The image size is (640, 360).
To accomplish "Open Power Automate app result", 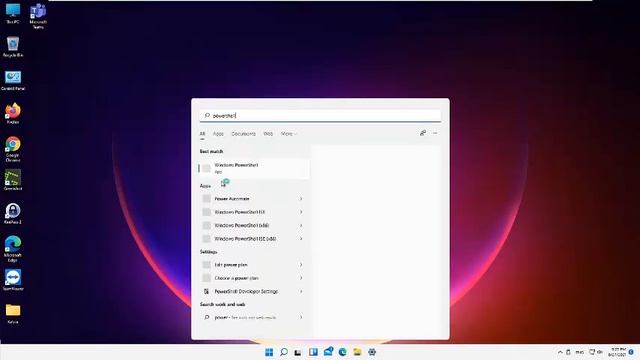I will 249,199.
